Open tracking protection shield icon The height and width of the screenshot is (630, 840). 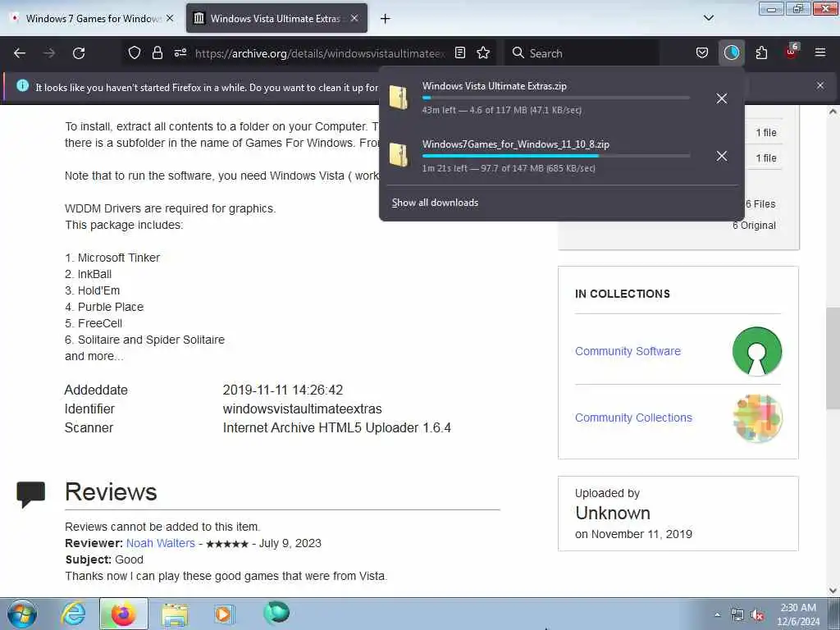click(135, 52)
